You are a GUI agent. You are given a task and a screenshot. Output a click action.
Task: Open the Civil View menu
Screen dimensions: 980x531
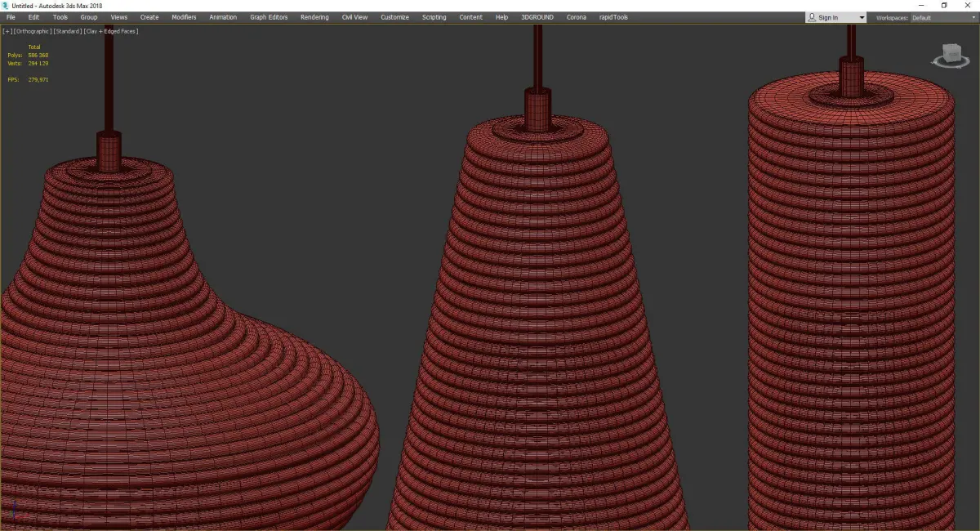point(354,17)
